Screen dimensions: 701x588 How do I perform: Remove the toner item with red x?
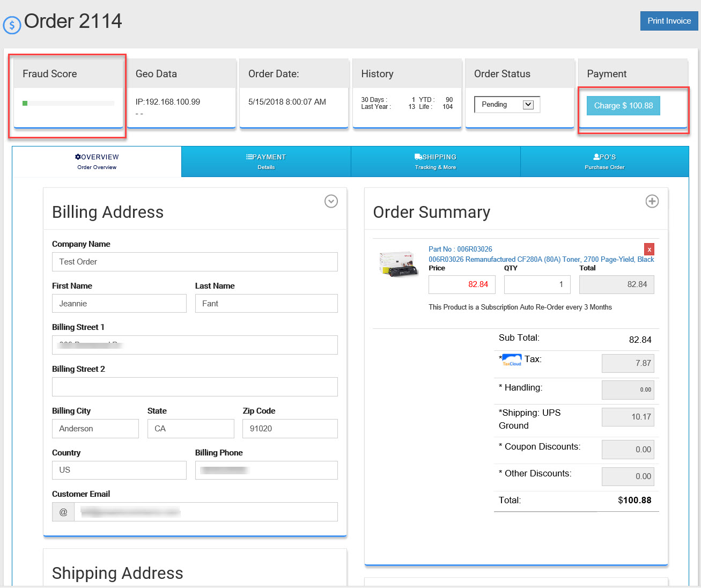649,249
